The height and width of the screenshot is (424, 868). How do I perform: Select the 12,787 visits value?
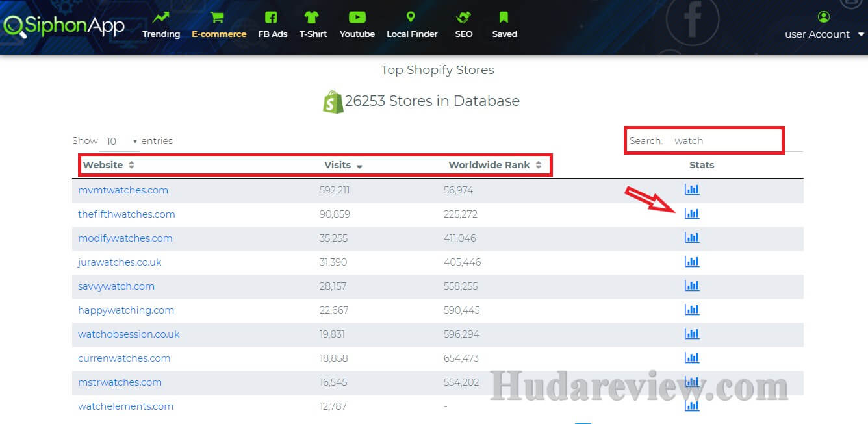[x=333, y=406]
